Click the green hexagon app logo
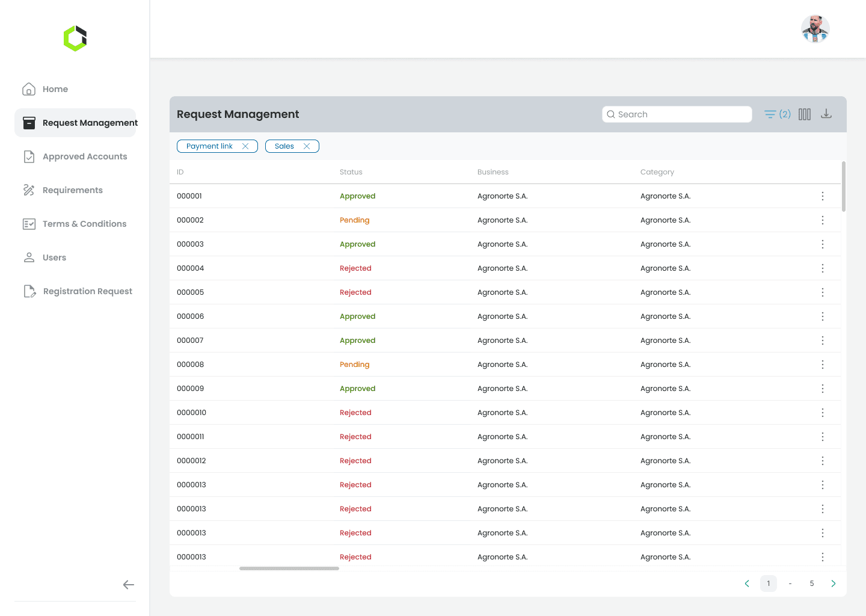This screenshot has height=616, width=866. click(75, 38)
